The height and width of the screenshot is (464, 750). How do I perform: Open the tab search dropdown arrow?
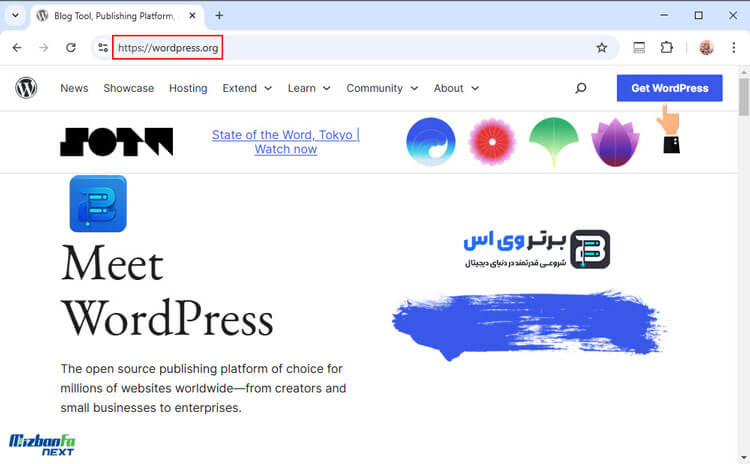point(15,15)
